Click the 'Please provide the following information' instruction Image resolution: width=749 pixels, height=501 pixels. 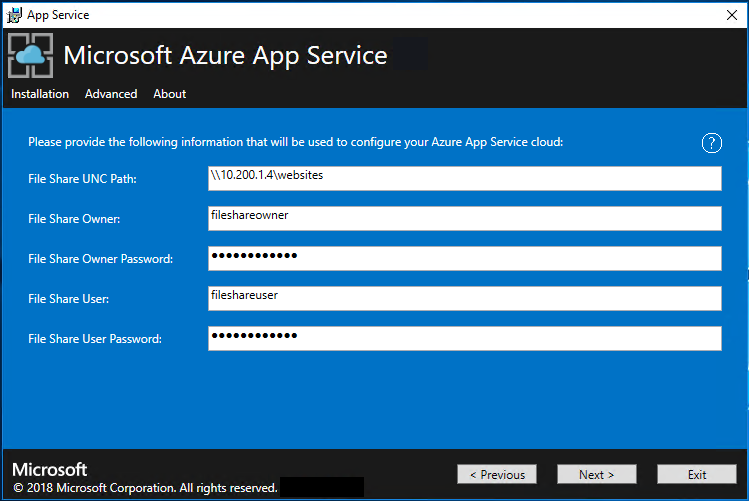click(x=296, y=142)
